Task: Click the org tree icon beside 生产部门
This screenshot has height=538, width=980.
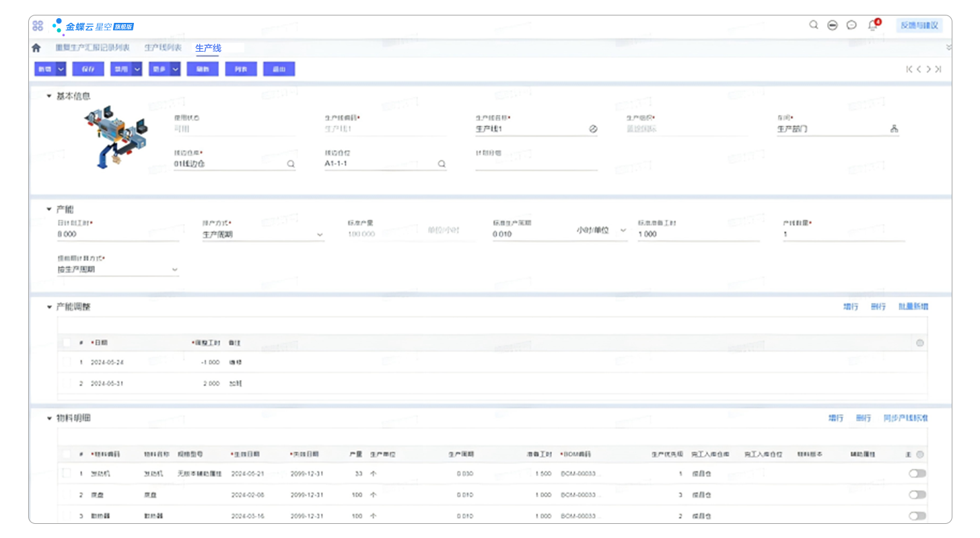Action: coord(894,129)
